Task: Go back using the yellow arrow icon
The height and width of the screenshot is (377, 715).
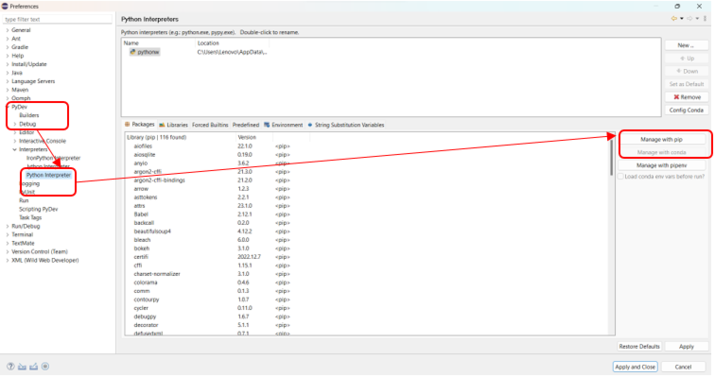Action: [674, 19]
